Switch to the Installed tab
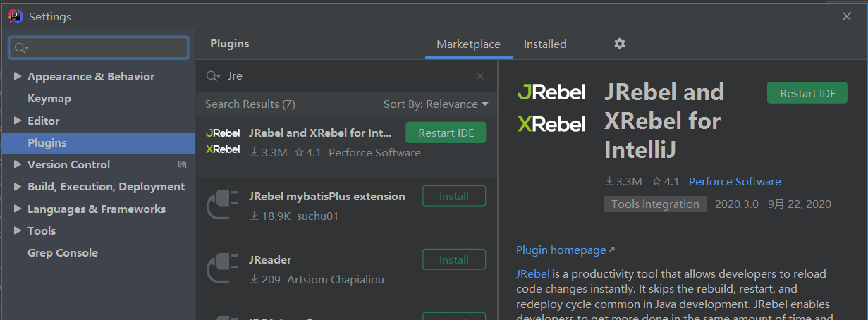This screenshot has width=868, height=320. (544, 44)
